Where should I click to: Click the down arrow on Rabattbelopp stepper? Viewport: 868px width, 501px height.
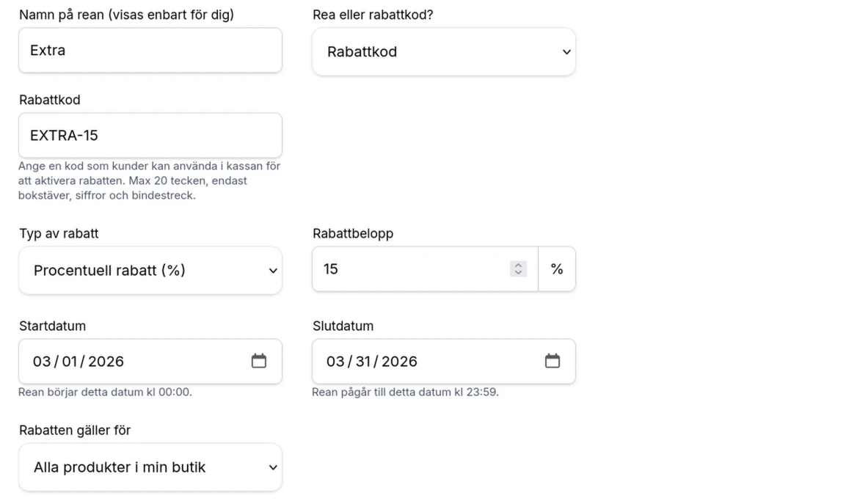518,273
